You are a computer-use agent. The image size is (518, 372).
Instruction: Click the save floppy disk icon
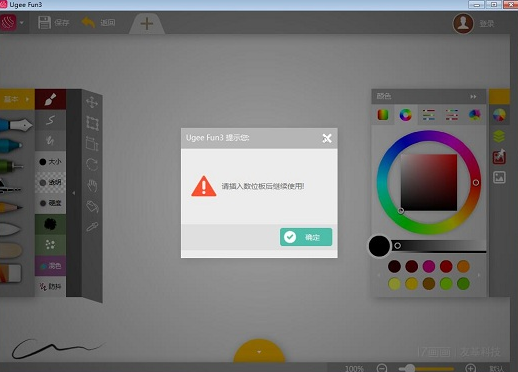(44, 23)
